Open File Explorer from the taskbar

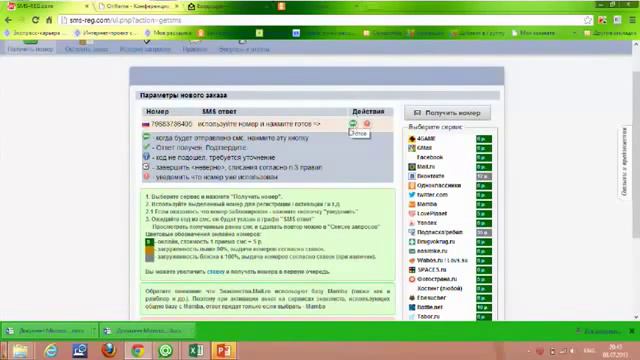point(20,351)
